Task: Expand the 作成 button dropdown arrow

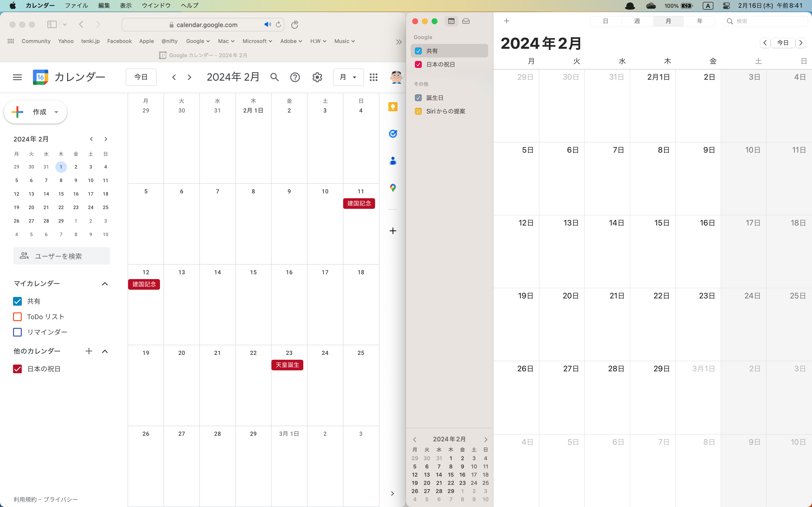Action: pos(56,112)
